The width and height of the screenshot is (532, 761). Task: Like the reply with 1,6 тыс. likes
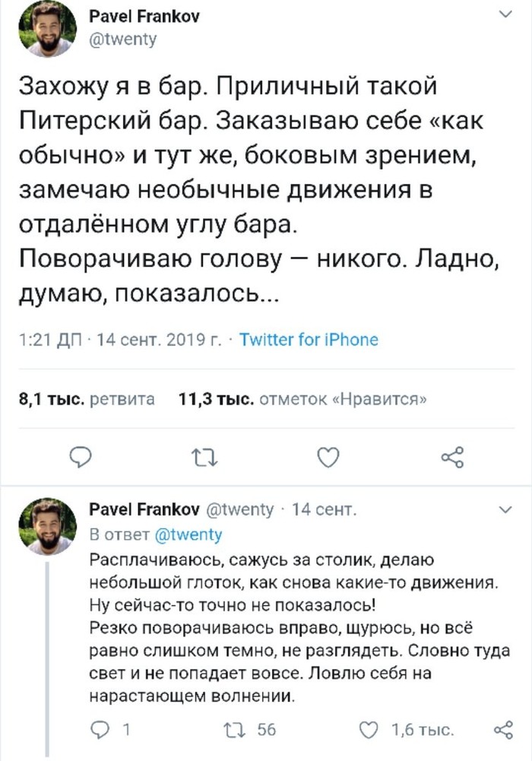pyautogui.click(x=369, y=731)
